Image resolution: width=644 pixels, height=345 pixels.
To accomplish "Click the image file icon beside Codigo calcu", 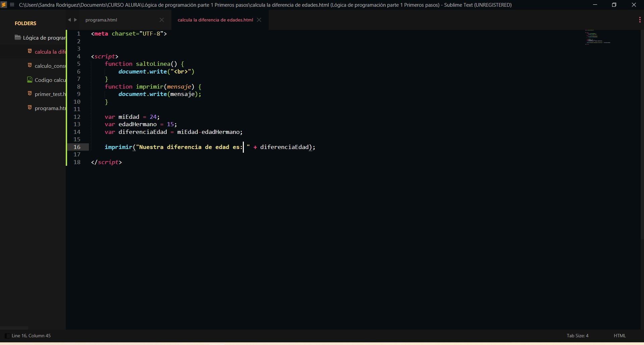I will 30,80.
